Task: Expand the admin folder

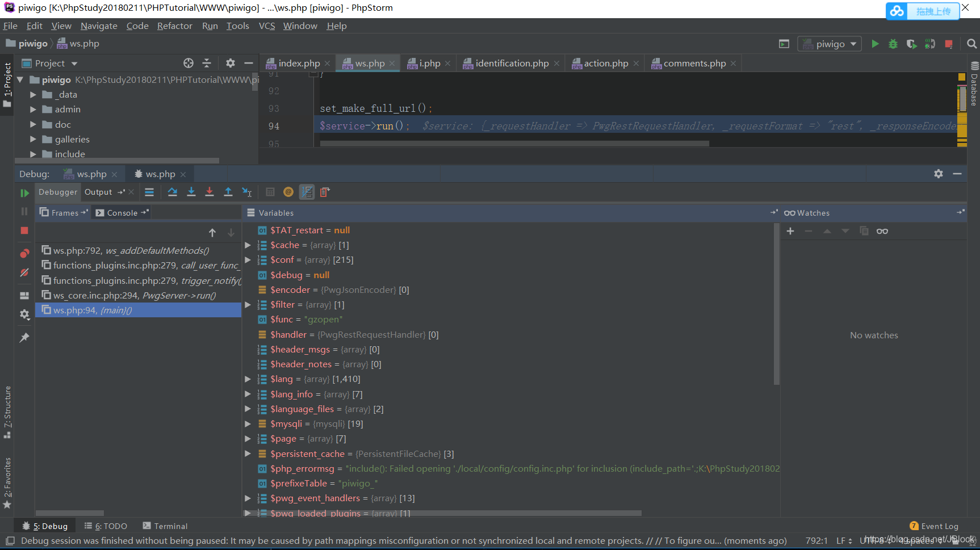Action: coord(33,110)
